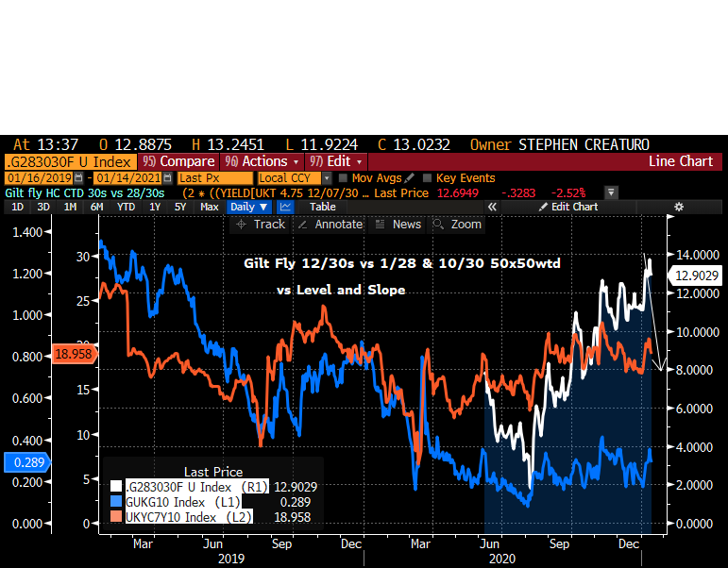Click the 01/14/2021 end date field
The image size is (728, 568).
tap(128, 178)
